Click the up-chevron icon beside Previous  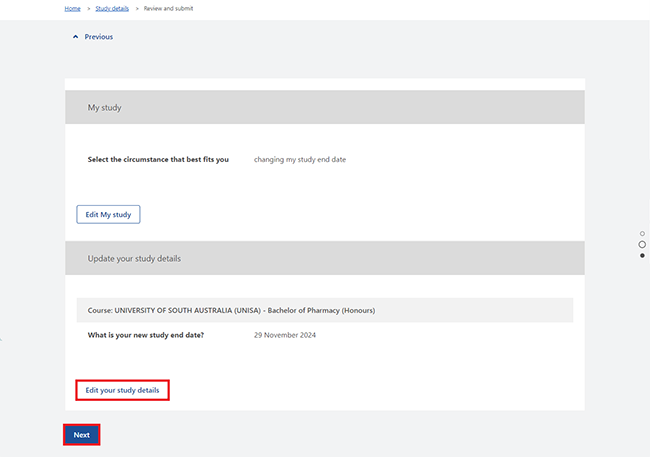(x=75, y=37)
